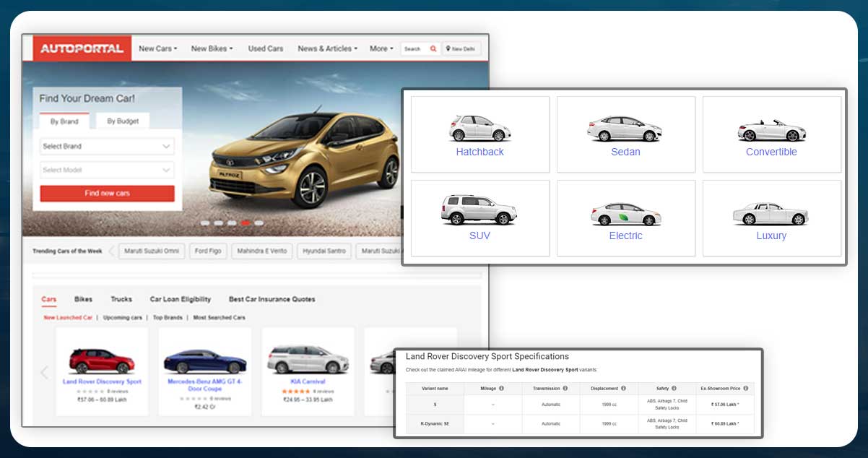This screenshot has width=868, height=458.
Task: Click the Convertible car icon
Action: click(x=771, y=131)
